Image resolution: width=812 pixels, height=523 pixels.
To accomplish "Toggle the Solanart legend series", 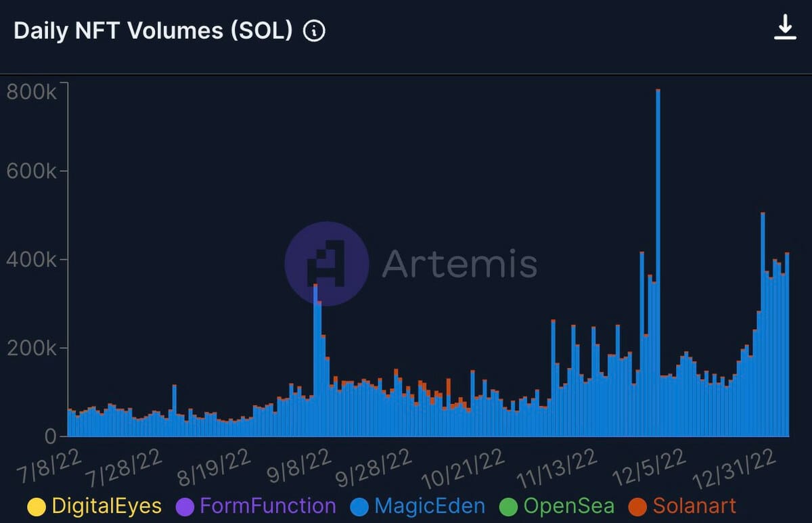I will (x=681, y=506).
